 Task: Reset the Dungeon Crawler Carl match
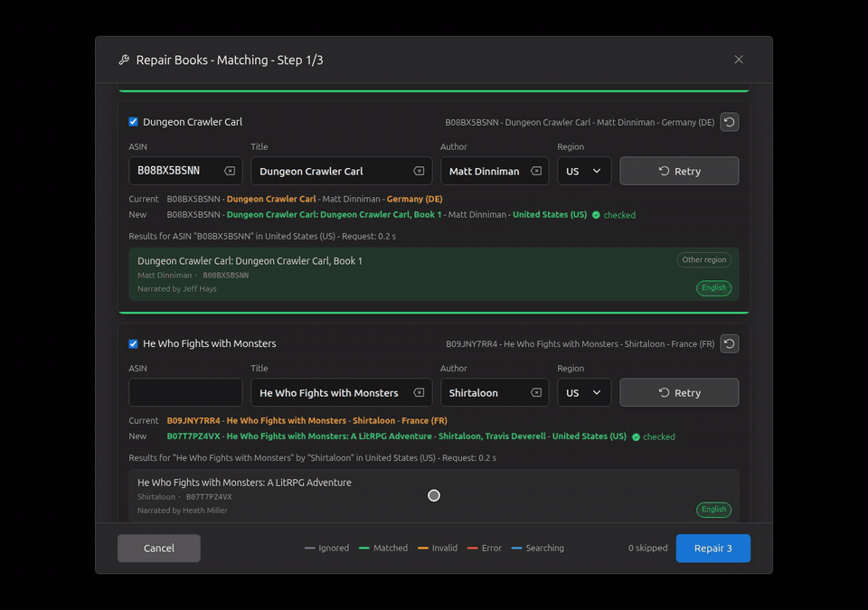(x=729, y=122)
